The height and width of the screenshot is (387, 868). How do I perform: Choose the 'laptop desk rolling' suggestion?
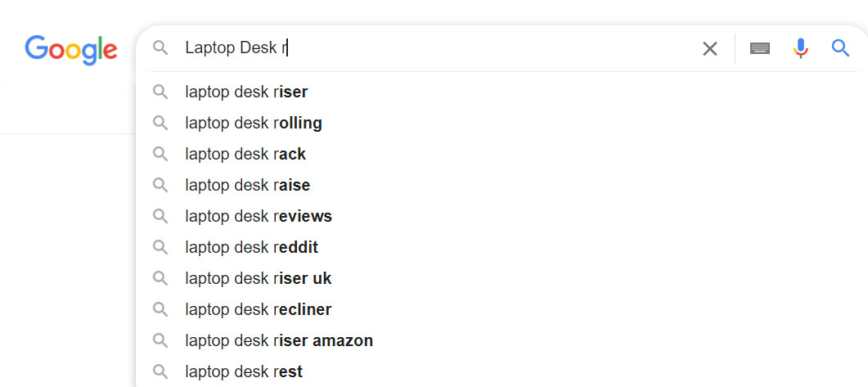(254, 123)
